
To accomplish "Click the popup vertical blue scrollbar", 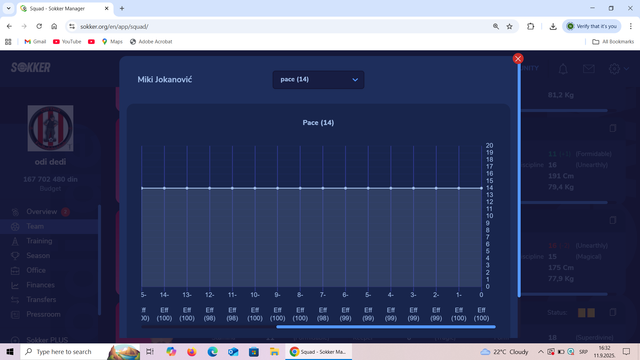I will tap(519, 180).
